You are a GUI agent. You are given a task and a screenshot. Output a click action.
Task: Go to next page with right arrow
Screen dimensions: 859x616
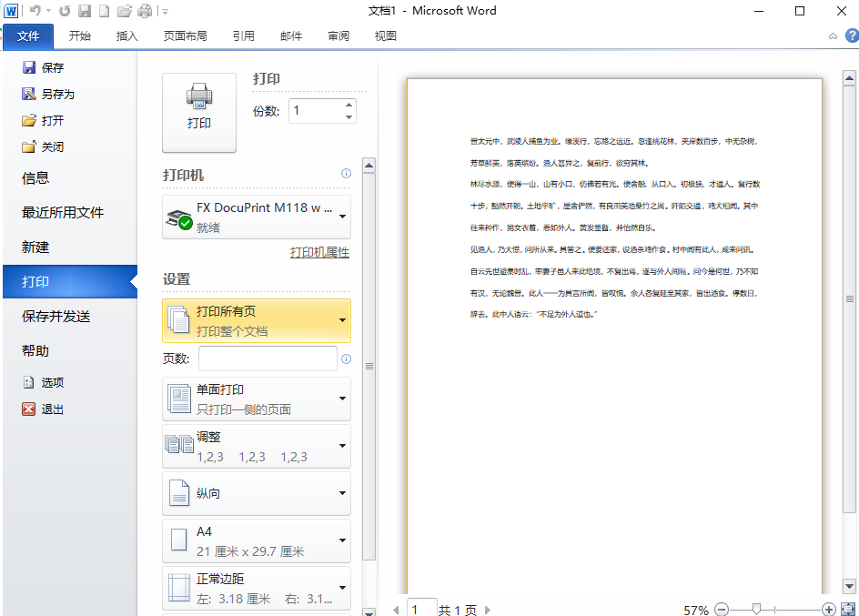click(488, 610)
